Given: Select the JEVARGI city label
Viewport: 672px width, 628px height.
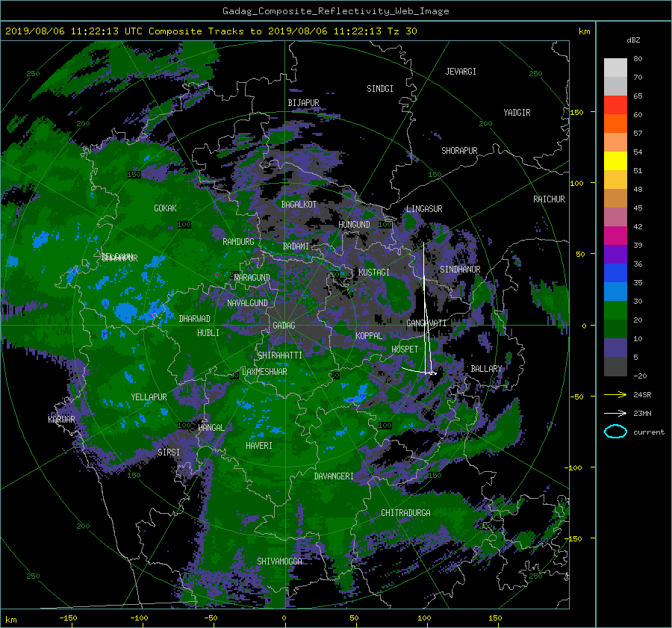Looking at the screenshot, I should point(461,72).
